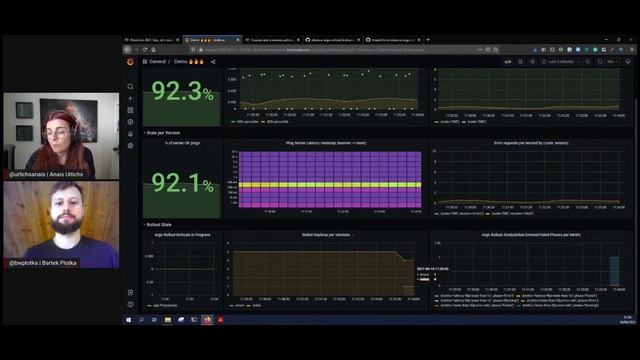This screenshot has width=640, height=360.
Task: Go to the browser home page icon
Action: 153,50
